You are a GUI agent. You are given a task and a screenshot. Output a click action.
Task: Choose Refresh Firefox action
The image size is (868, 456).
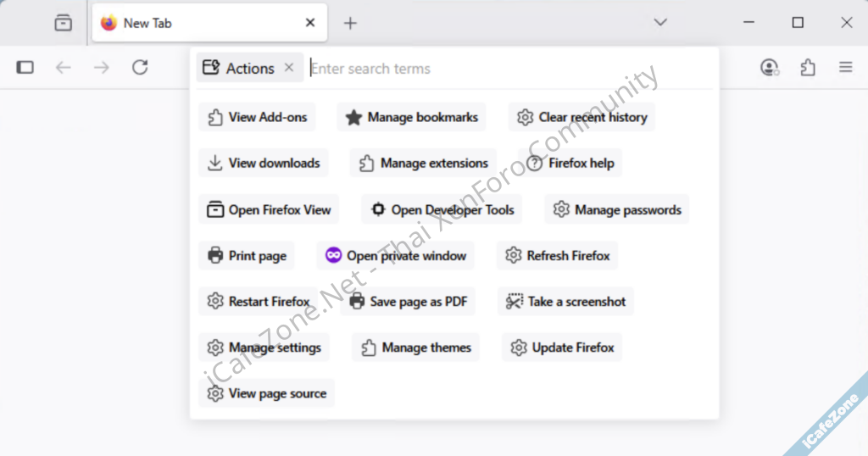(558, 255)
